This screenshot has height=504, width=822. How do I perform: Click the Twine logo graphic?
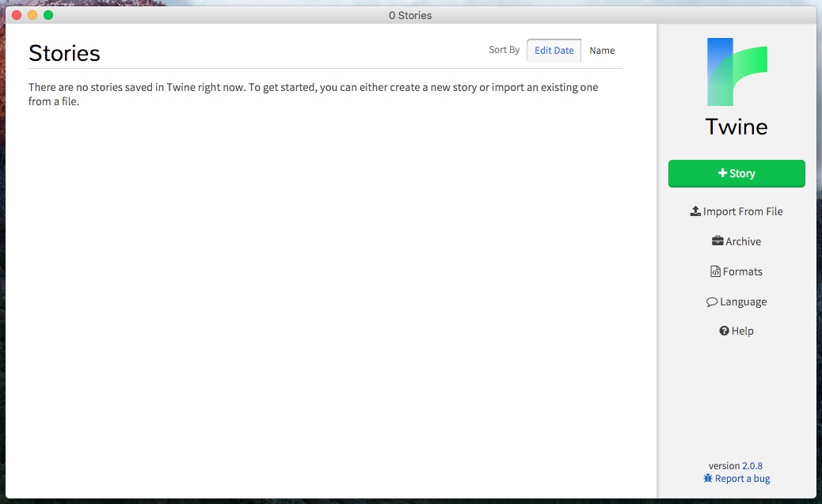[736, 72]
